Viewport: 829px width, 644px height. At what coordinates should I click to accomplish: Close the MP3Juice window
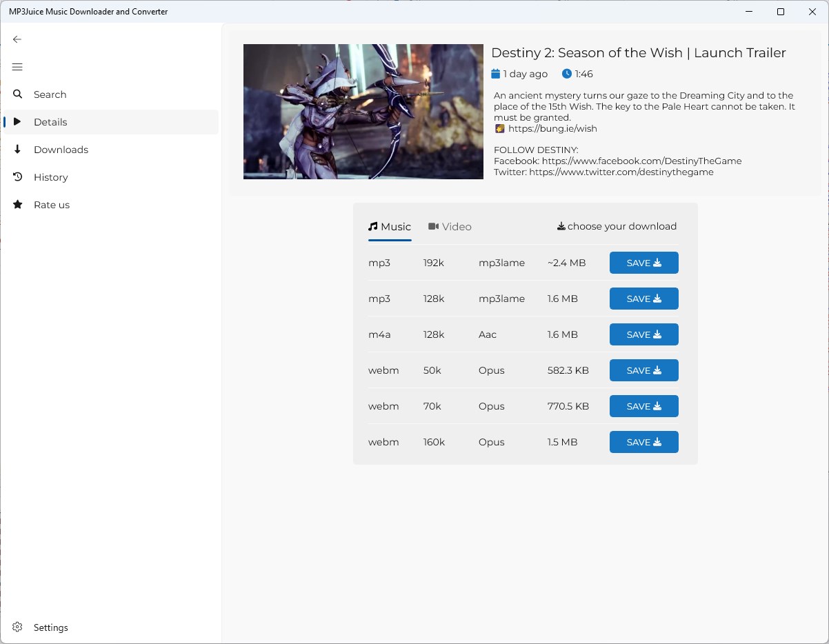point(812,12)
